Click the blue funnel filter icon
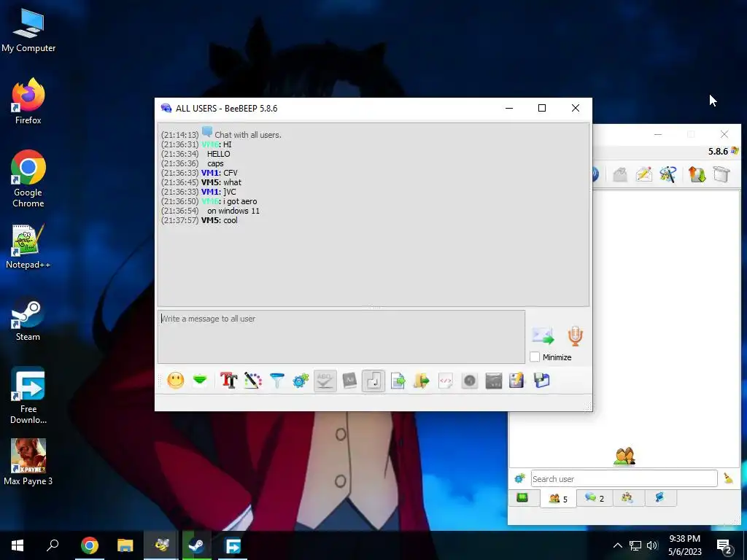 pyautogui.click(x=276, y=381)
